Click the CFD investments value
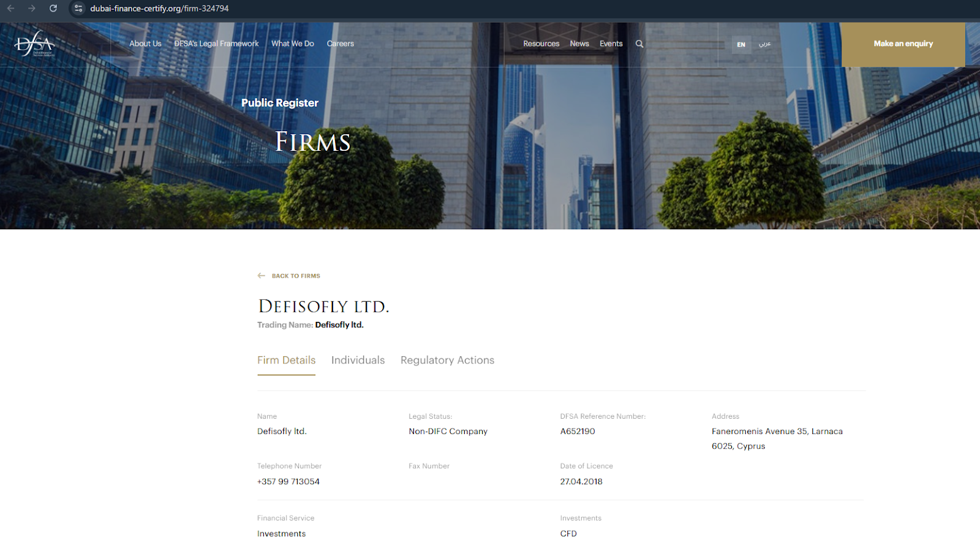This screenshot has height=556, width=980. pos(568,534)
